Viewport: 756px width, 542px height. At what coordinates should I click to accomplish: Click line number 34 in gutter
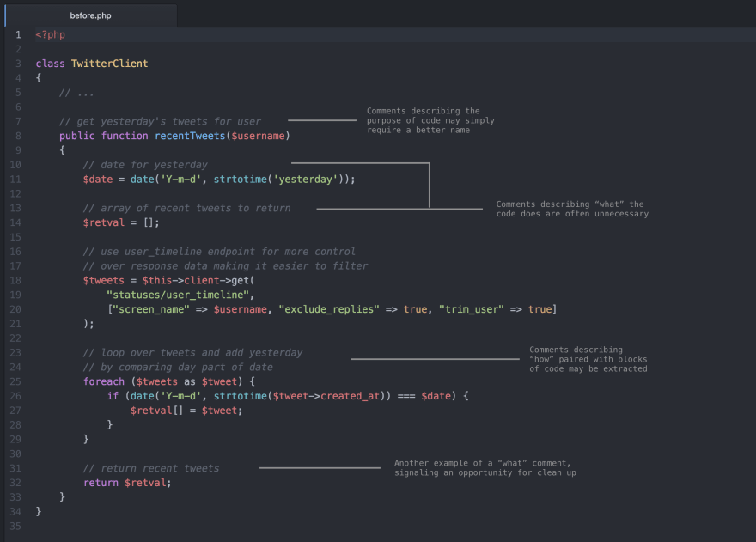[x=15, y=512]
